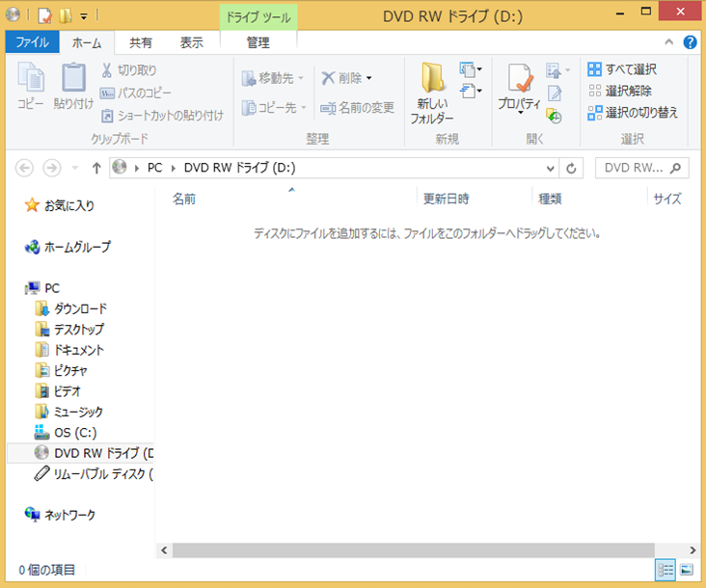706x588 pixels.
Task: Open the 移動先 (Move to) dropdown
Action: [273, 78]
